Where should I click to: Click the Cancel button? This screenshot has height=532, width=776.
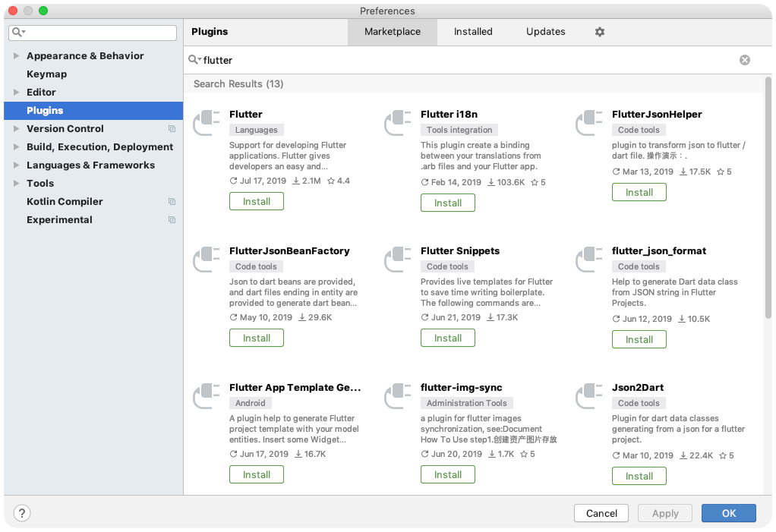[601, 513]
